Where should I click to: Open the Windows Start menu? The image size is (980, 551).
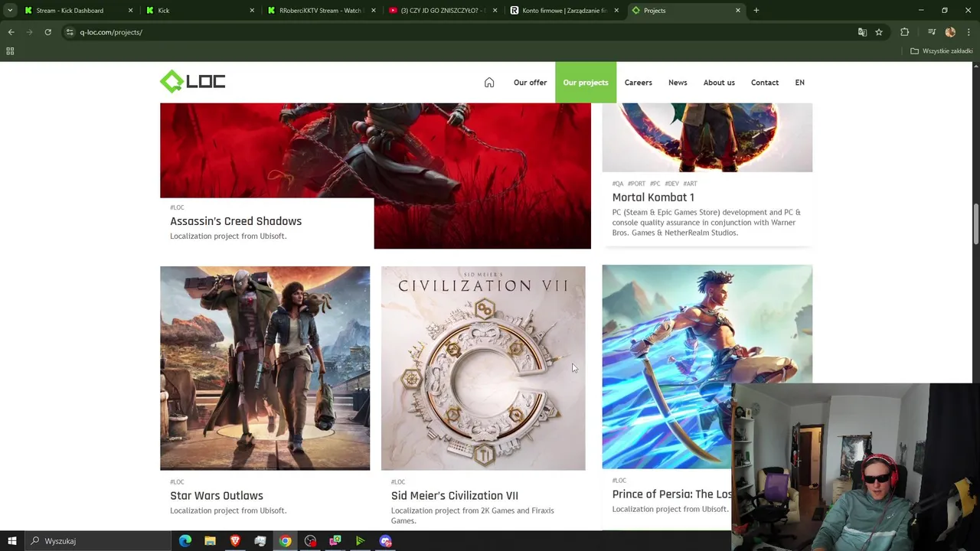12,541
